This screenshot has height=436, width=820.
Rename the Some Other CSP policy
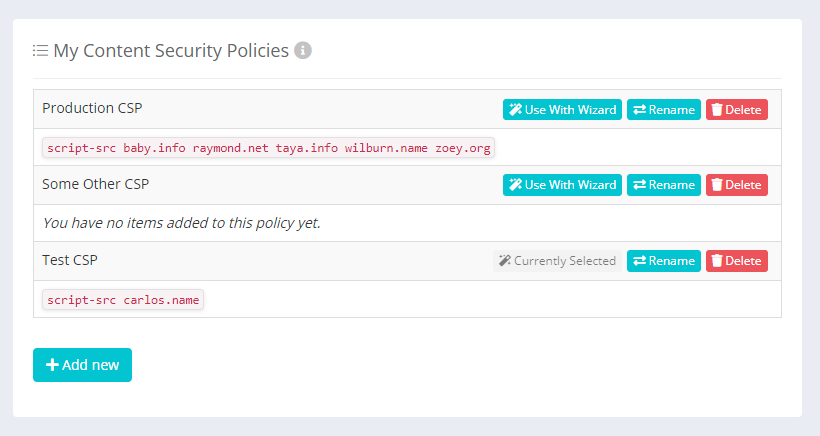coord(663,185)
